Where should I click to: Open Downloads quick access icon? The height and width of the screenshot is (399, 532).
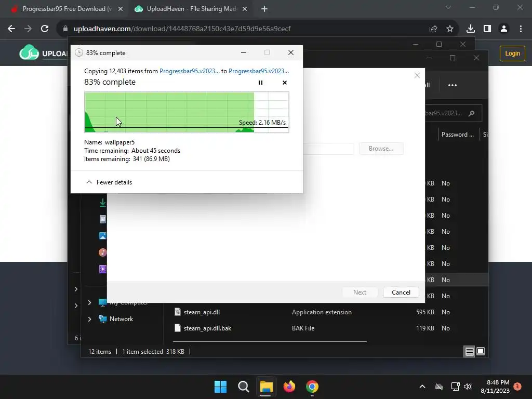point(102,203)
